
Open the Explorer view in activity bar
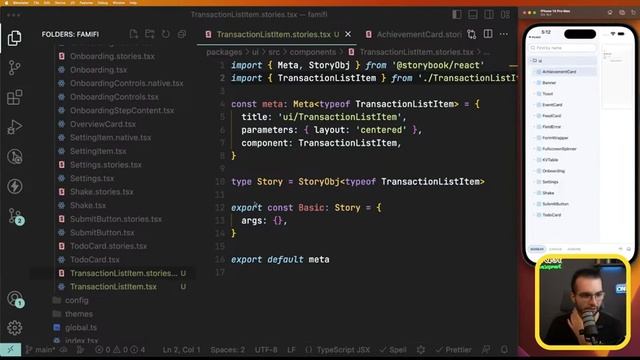tap(15, 38)
